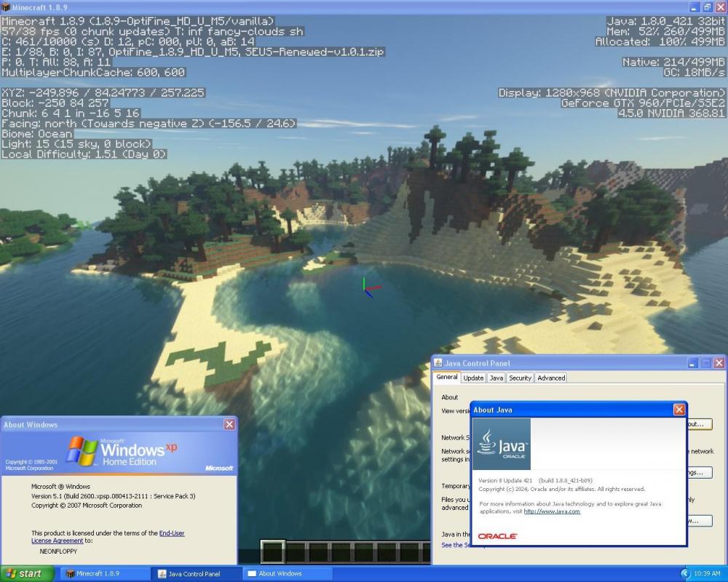
Task: Click the Java logo in About Java
Action: [x=502, y=445]
